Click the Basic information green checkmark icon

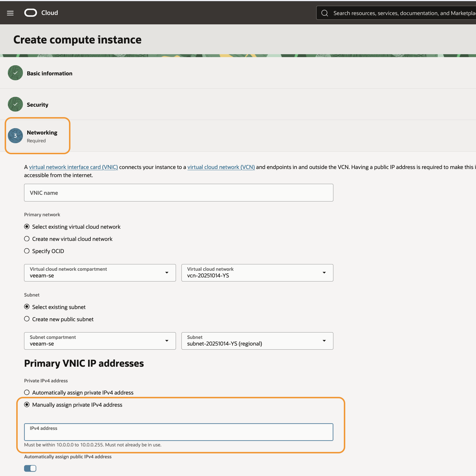click(x=15, y=73)
